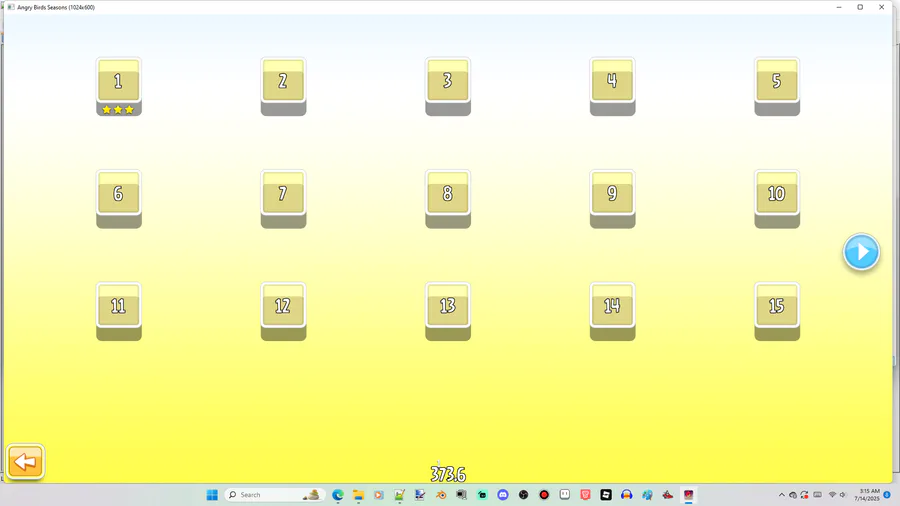Open Roblox from taskbar

[606, 495]
